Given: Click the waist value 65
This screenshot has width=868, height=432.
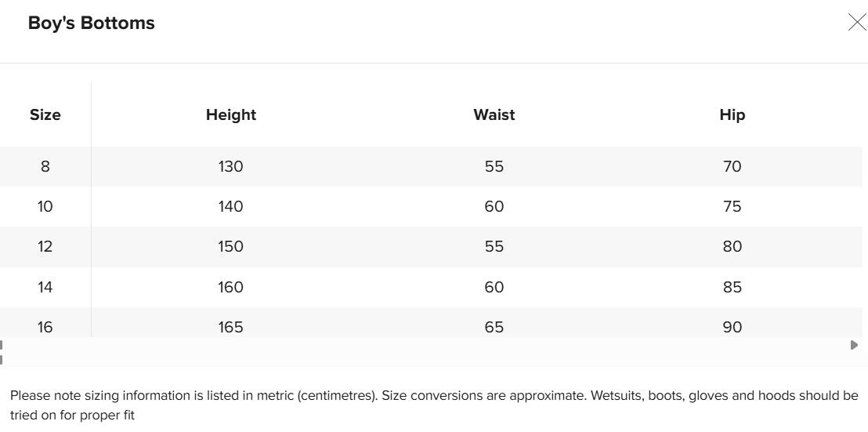Looking at the screenshot, I should coord(494,327).
